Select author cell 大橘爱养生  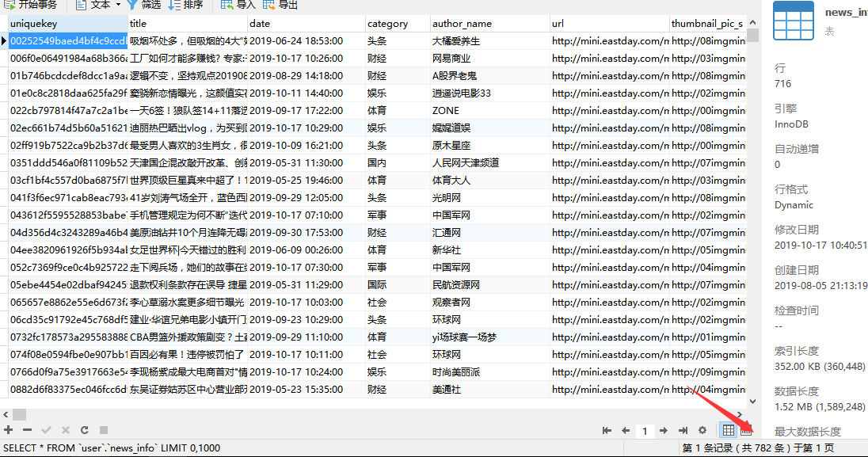click(x=490, y=41)
